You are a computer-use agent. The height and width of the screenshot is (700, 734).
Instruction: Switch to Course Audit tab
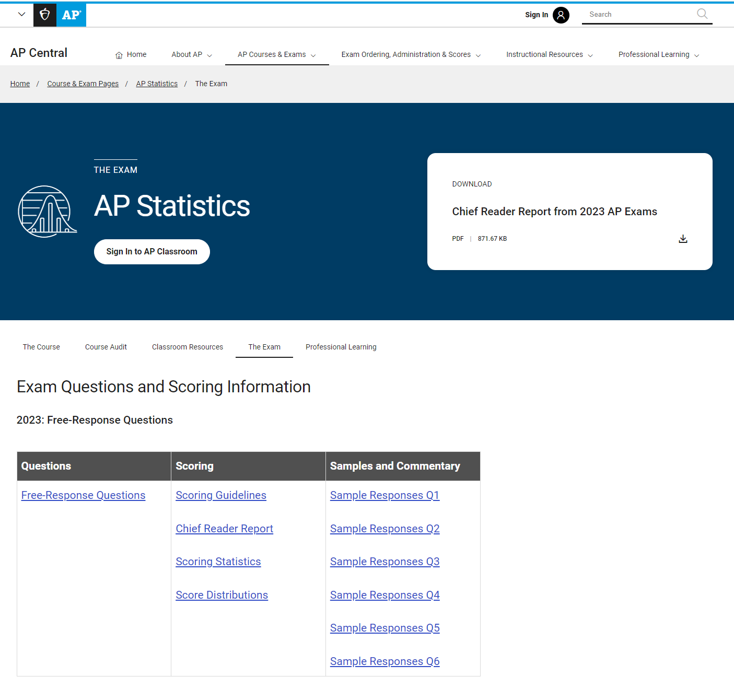tap(106, 347)
